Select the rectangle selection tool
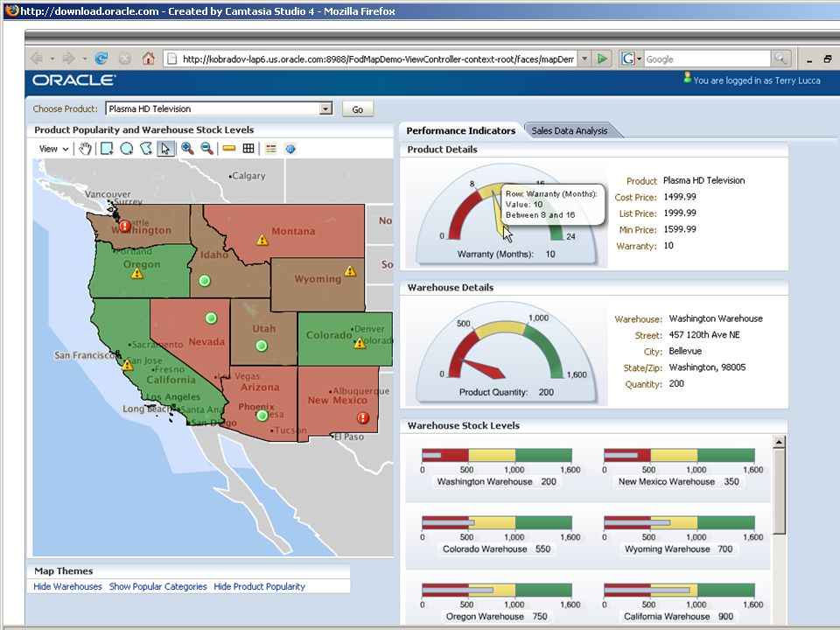Screen dimensions: 840x630 (107, 149)
